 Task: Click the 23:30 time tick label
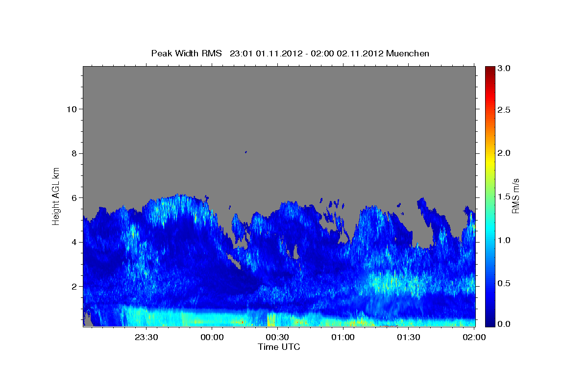(x=147, y=337)
